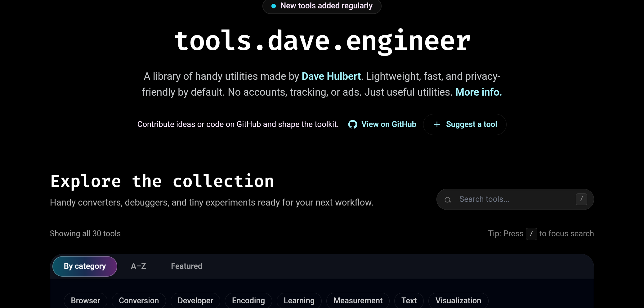Viewport: 644px width, 308px height.
Task: Click the 'Explore the collection' heading
Action: 162,181
